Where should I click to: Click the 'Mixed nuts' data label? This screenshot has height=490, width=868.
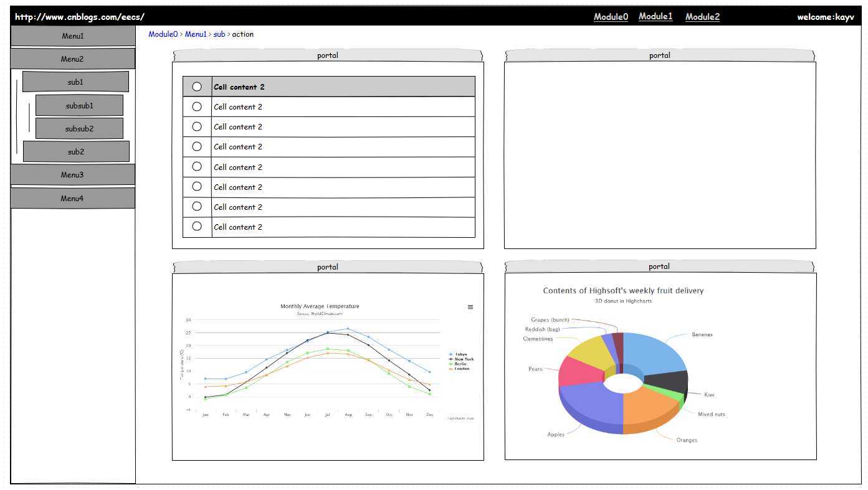[712, 414]
